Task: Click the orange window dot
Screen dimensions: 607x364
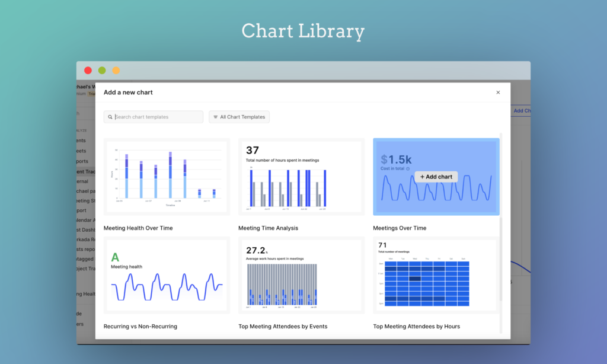Action: (x=116, y=71)
